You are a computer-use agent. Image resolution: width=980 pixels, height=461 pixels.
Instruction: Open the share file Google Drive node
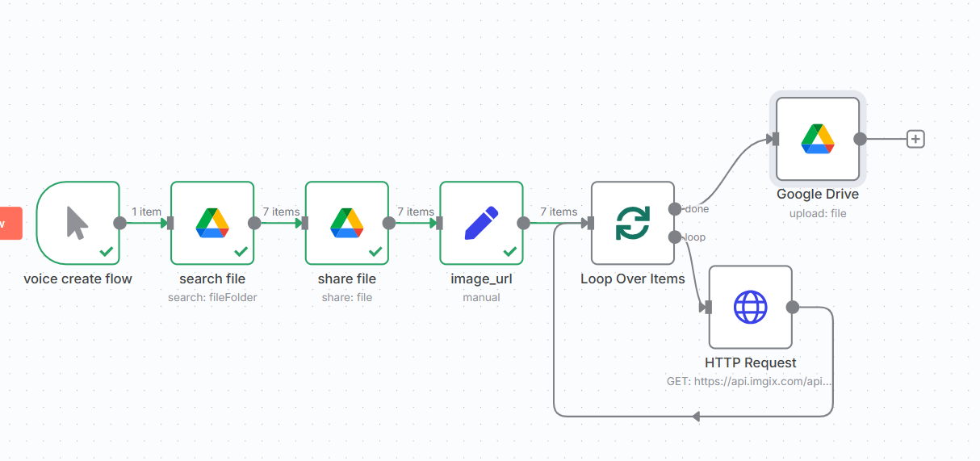[x=347, y=223]
